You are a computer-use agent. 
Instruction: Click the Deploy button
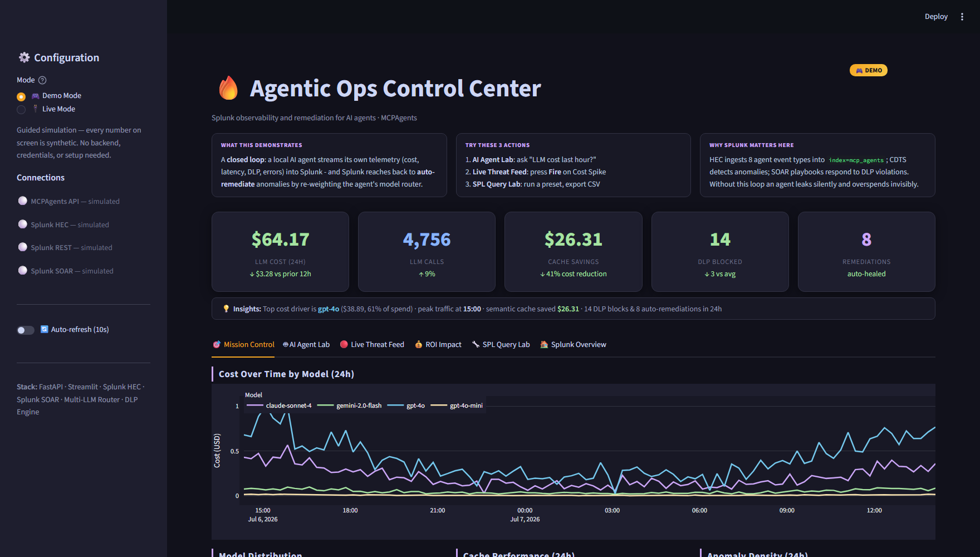pyautogui.click(x=936, y=17)
